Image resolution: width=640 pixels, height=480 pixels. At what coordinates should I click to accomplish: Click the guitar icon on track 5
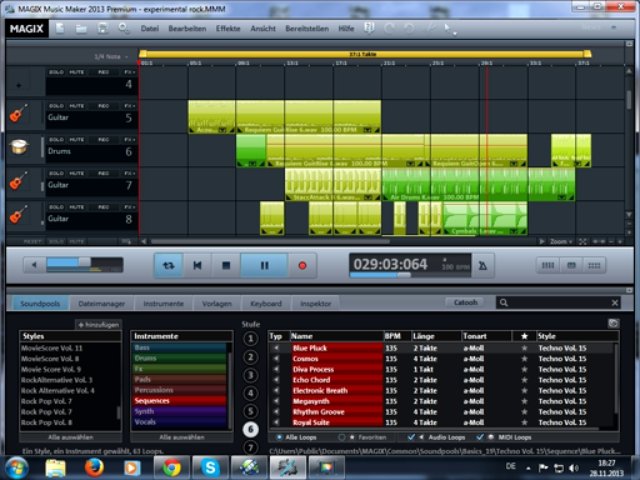18,114
